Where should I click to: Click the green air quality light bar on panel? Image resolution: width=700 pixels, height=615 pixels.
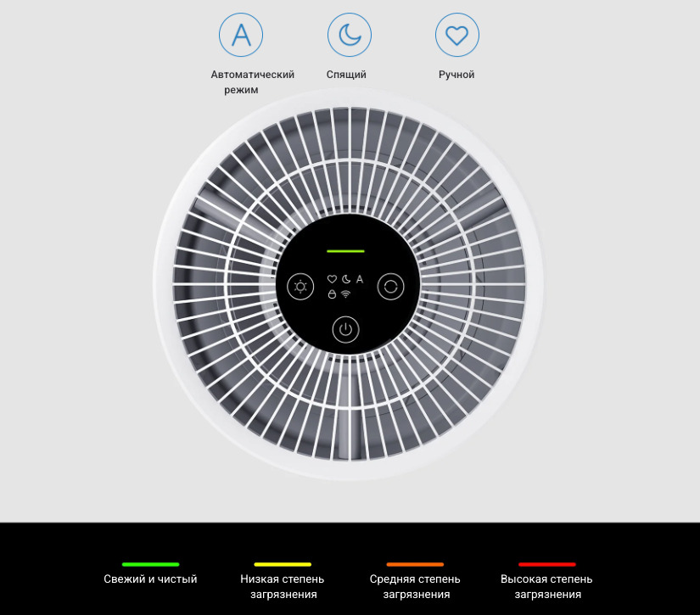[x=345, y=251]
